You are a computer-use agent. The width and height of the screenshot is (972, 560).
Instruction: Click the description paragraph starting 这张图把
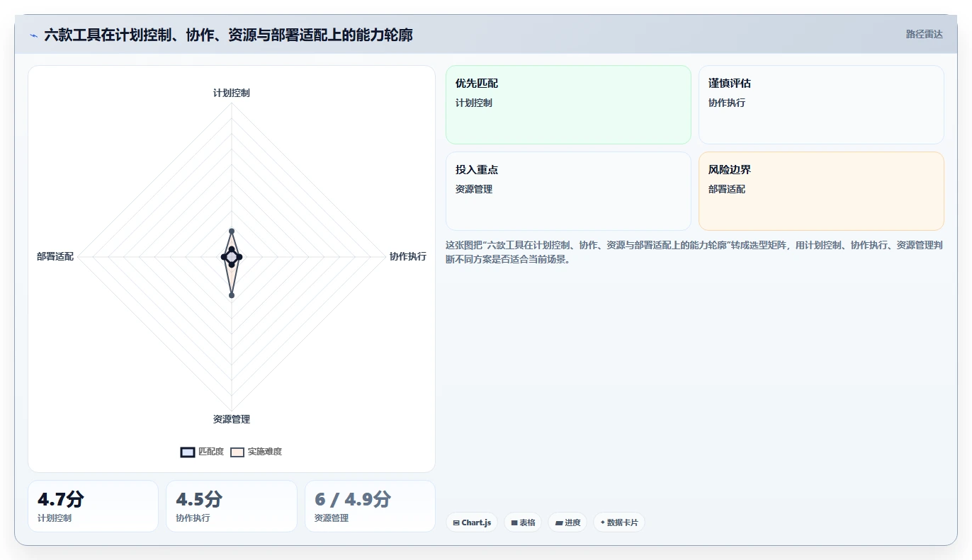coord(694,252)
